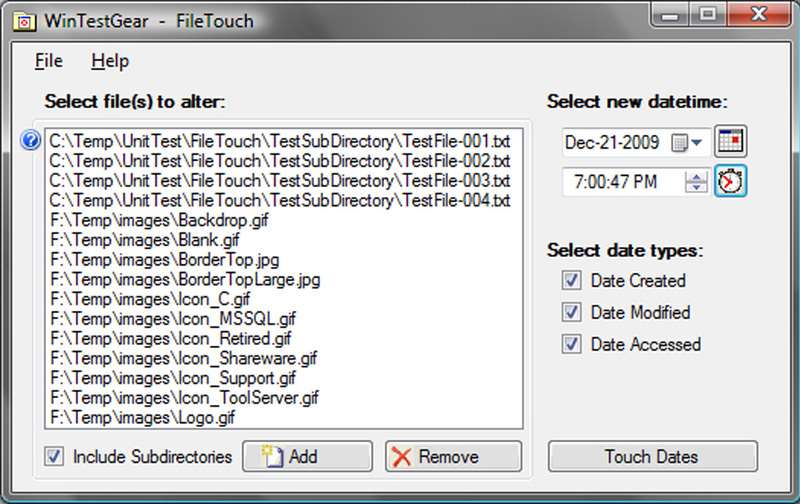Click the Remove button with red X
Viewport: 800px width, 504px height.
(453, 456)
